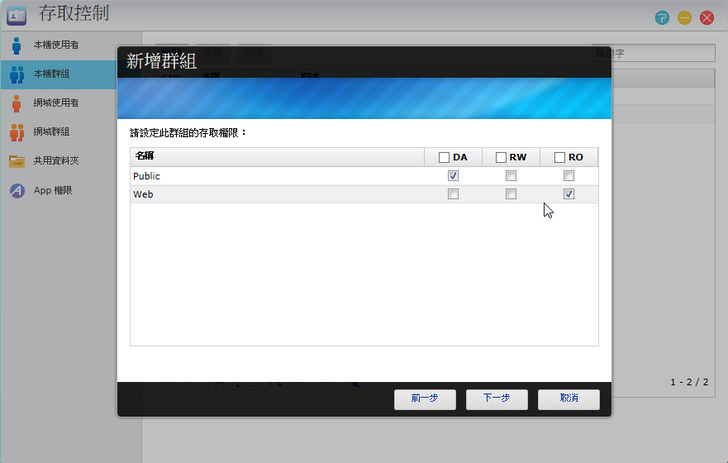Click 取消 button to cancel
This screenshot has width=728, height=463.
pos(569,399)
